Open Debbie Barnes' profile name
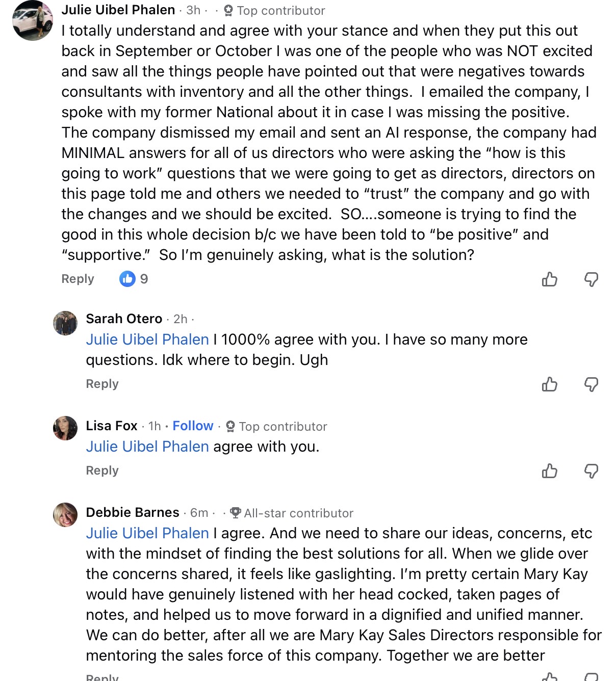The height and width of the screenshot is (681, 616). [x=133, y=512]
